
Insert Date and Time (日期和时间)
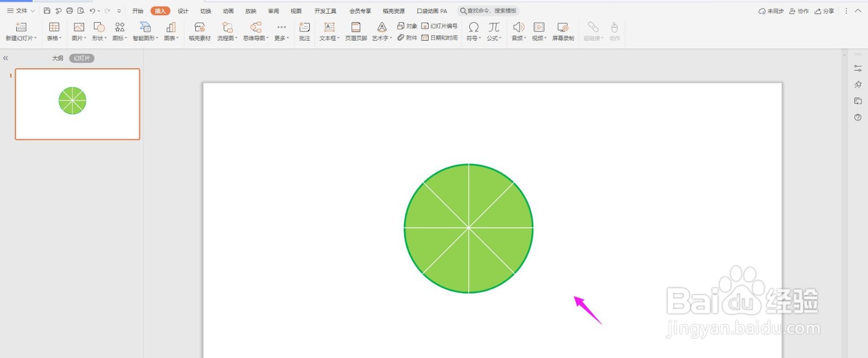click(x=439, y=37)
